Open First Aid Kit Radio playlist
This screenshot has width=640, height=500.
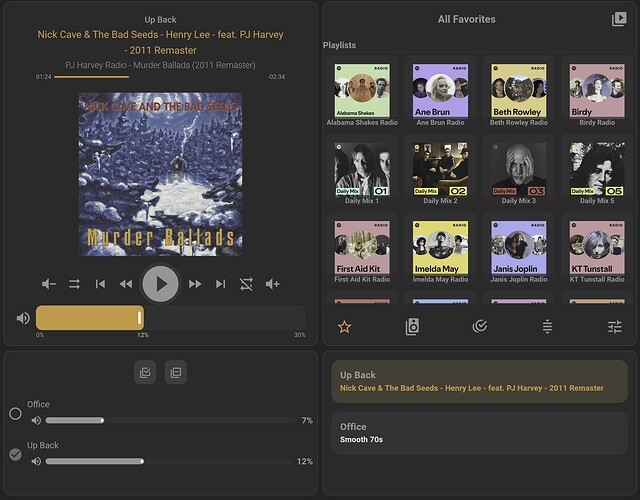tap(362, 251)
